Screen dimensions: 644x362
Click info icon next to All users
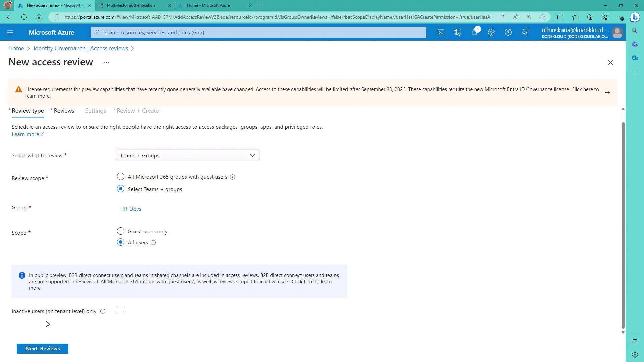tap(153, 243)
